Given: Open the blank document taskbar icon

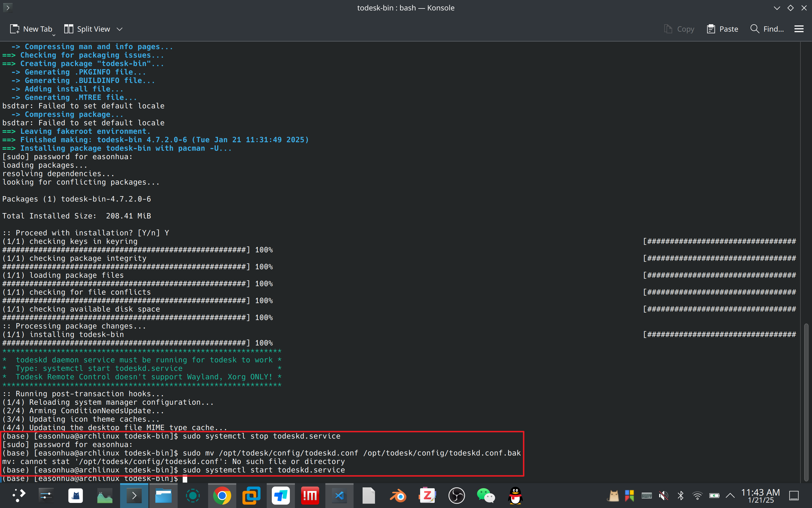Looking at the screenshot, I should pyautogui.click(x=369, y=496).
